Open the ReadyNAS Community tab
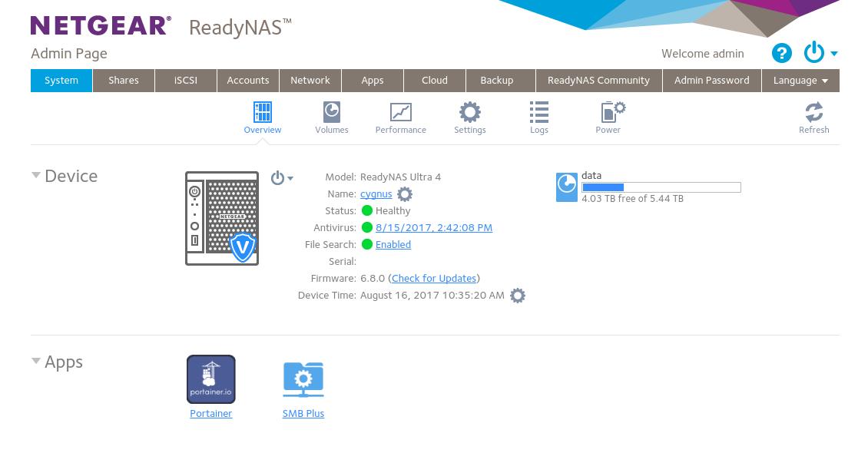Image resolution: width=868 pixels, height=453 pixels. tap(599, 80)
